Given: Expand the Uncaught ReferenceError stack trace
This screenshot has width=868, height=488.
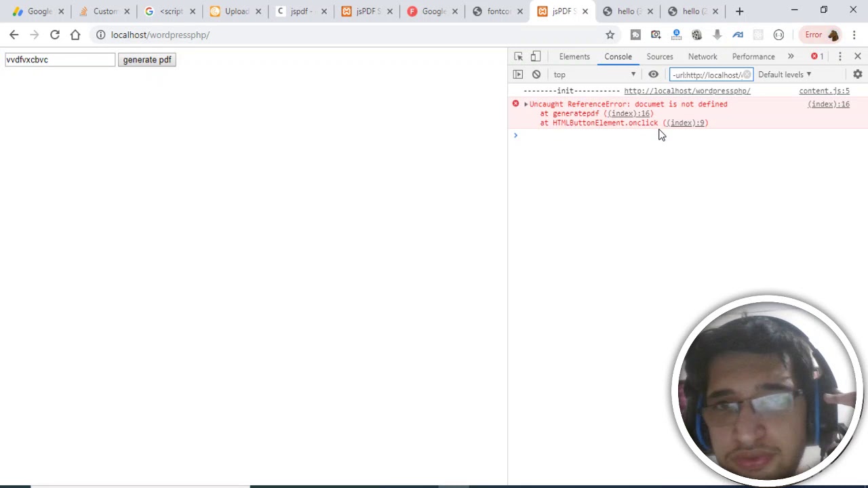Looking at the screenshot, I should point(526,104).
